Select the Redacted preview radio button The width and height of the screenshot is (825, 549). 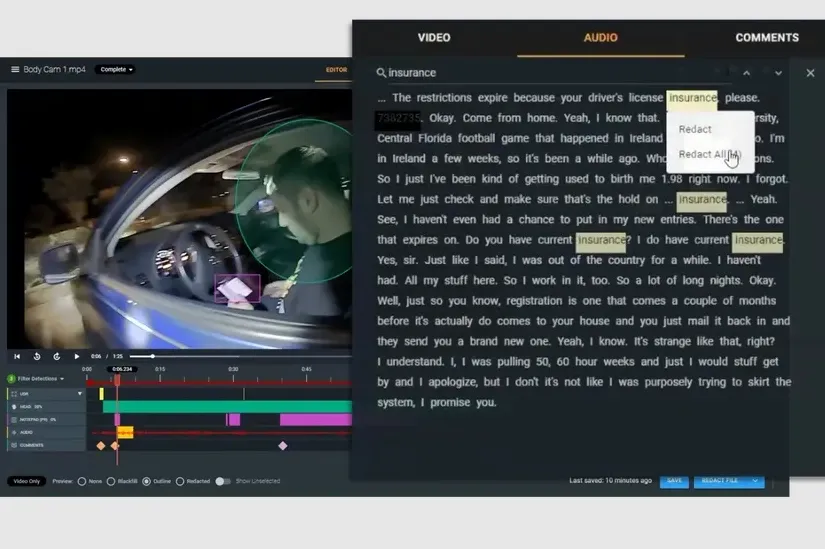pyautogui.click(x=180, y=481)
